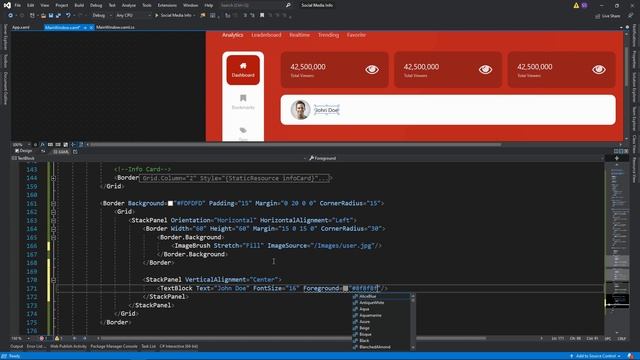Click the Undo icon in the toolbar
The image size is (640, 360).
(68, 16)
